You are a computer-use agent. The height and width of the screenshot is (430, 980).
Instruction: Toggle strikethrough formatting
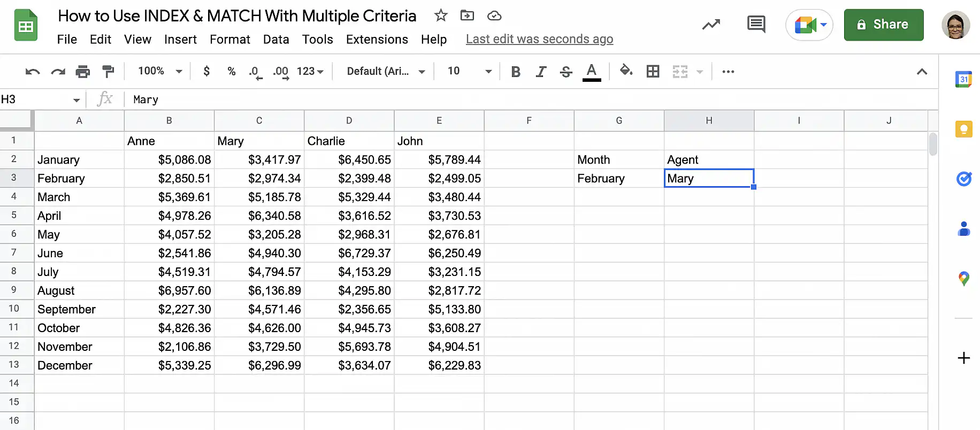coord(566,71)
